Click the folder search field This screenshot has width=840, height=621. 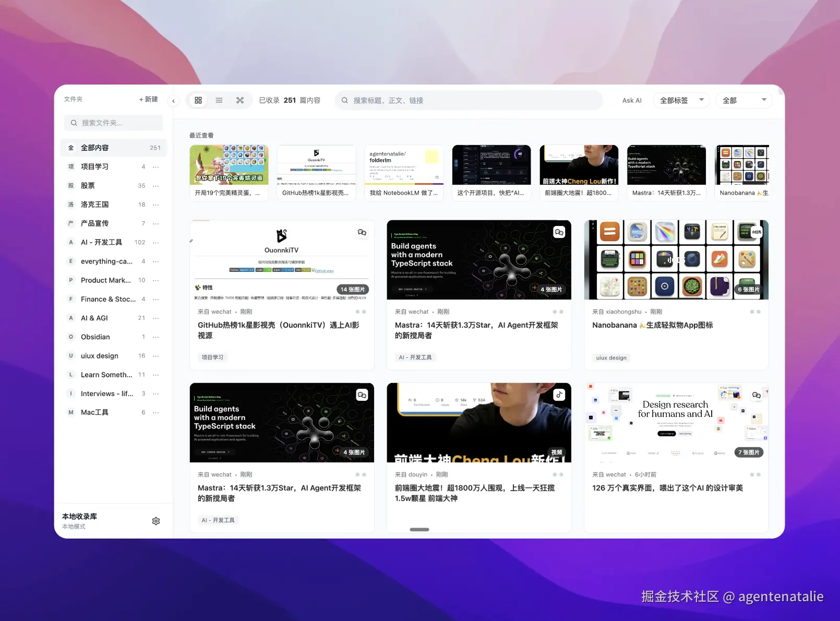point(114,123)
